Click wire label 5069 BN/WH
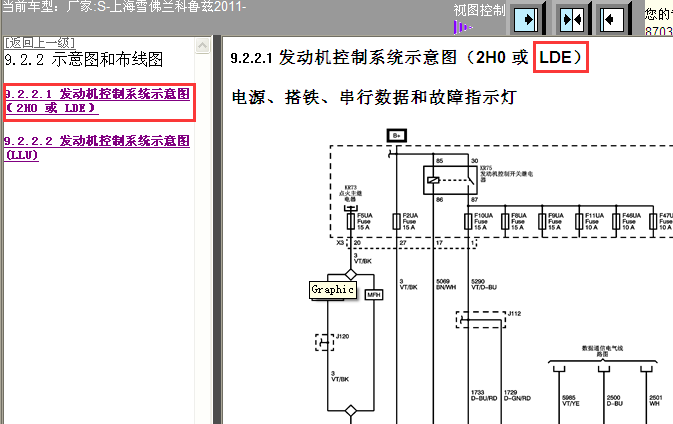Screen dimensions: 673x424 [446, 284]
